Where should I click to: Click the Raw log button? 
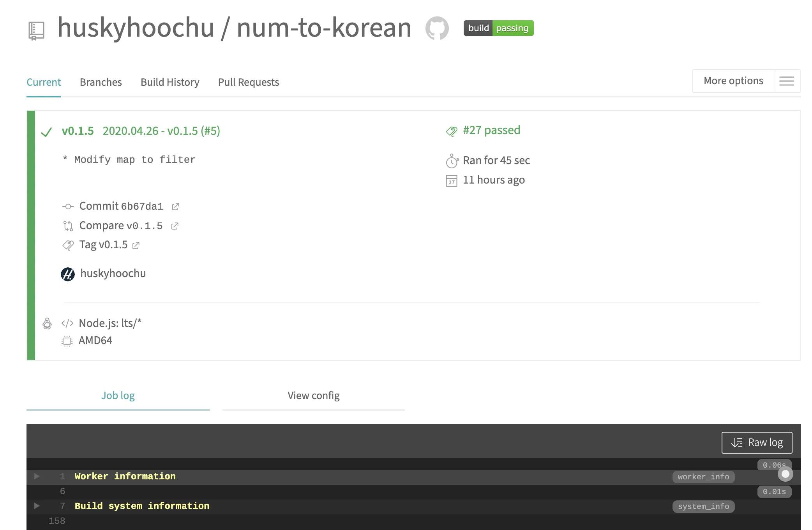pos(757,443)
